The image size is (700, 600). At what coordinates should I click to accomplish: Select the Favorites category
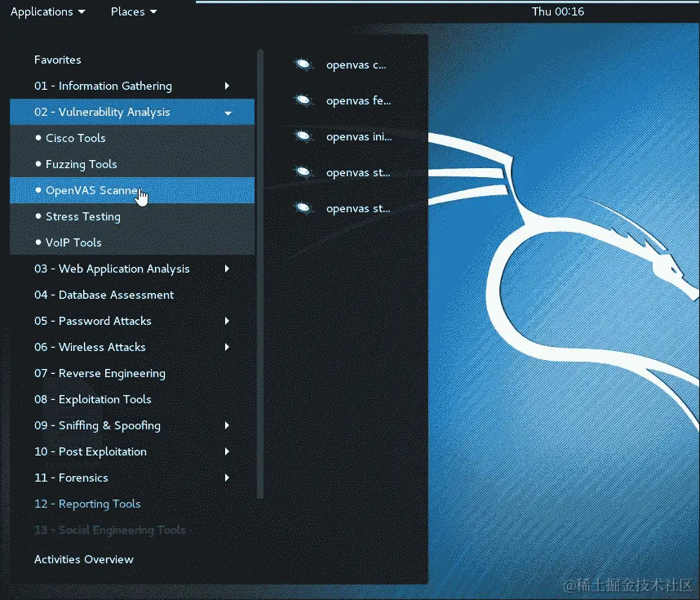(x=132, y=60)
